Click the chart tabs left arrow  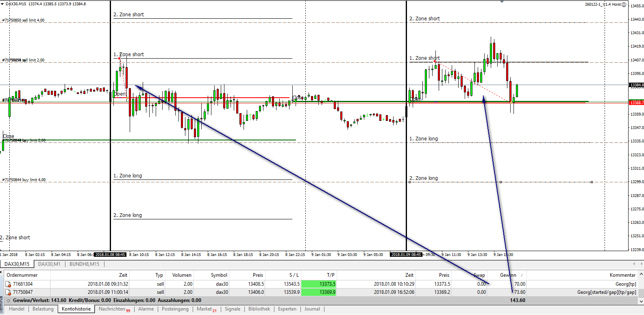pyautogui.click(x=634, y=264)
